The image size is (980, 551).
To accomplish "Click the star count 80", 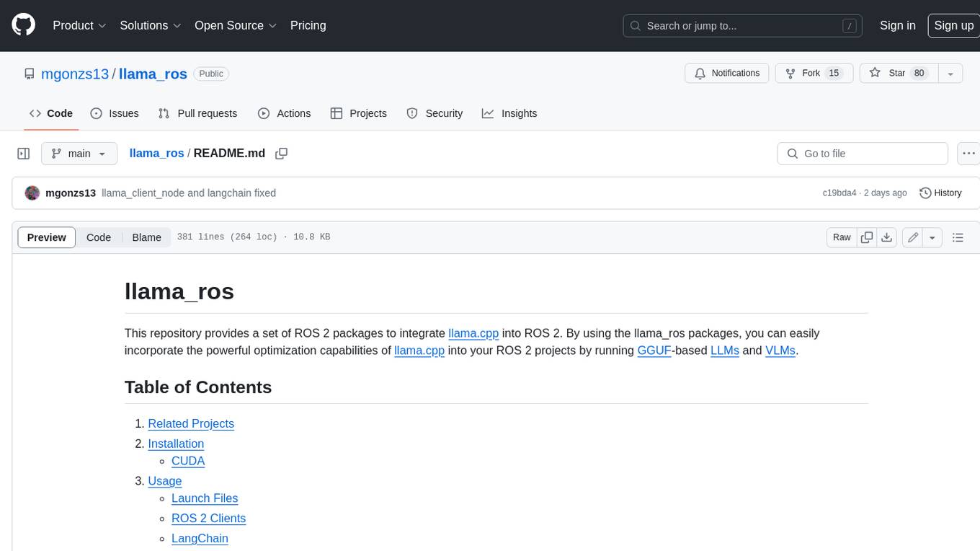I will tap(919, 74).
